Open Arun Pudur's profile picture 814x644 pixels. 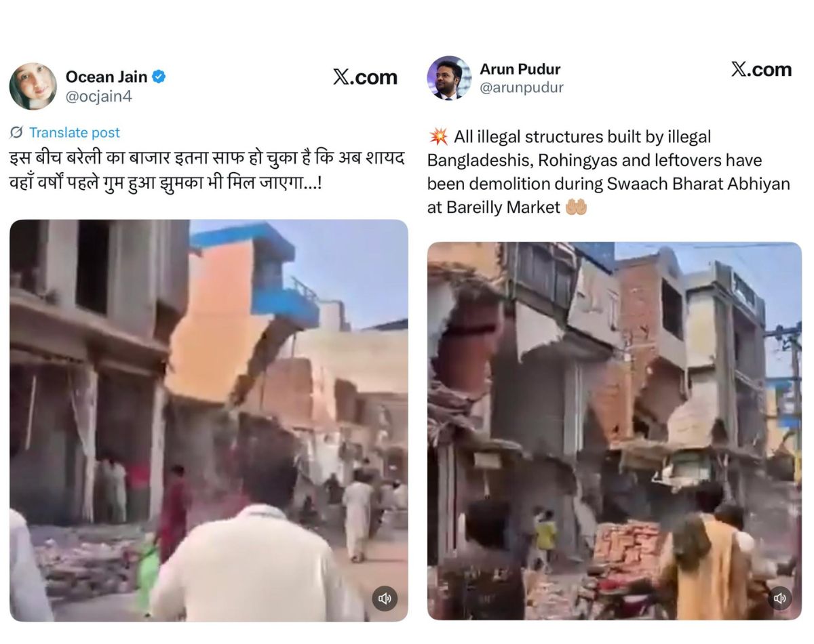[x=449, y=78]
